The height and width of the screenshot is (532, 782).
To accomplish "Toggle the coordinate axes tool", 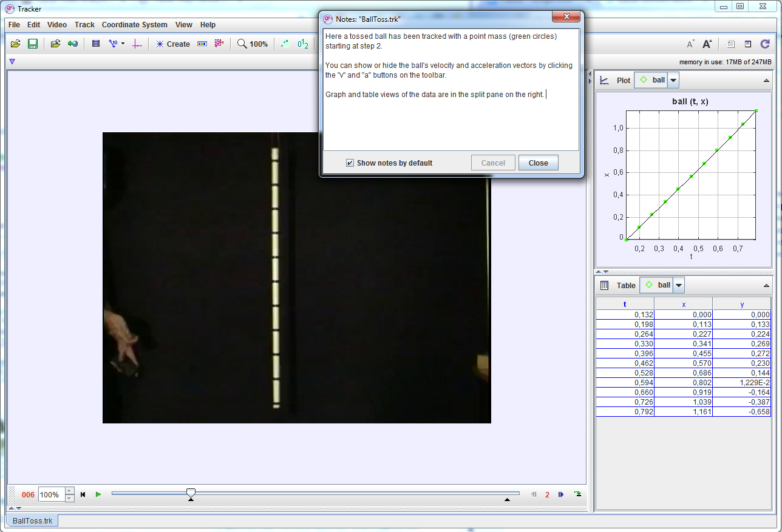I will [x=137, y=44].
